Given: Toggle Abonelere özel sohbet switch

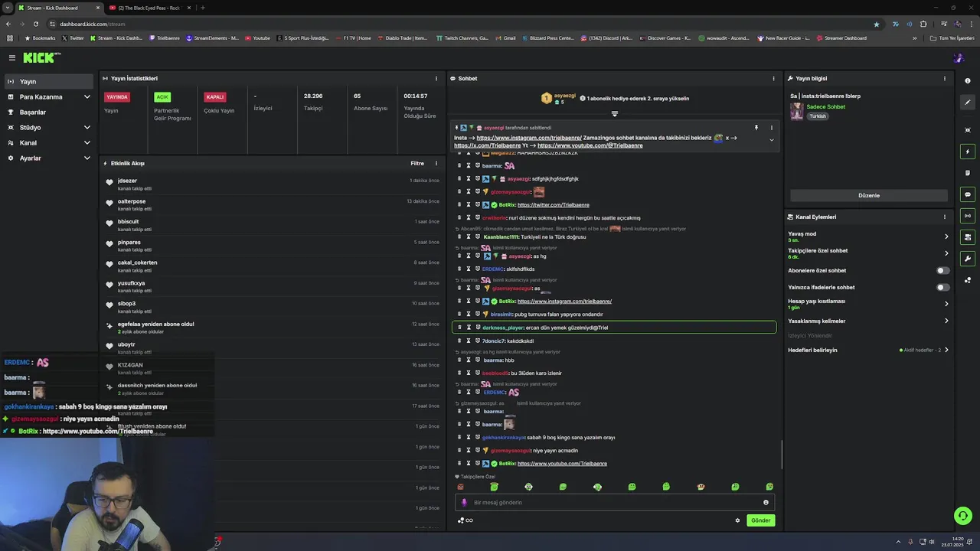Looking at the screenshot, I should (x=943, y=270).
